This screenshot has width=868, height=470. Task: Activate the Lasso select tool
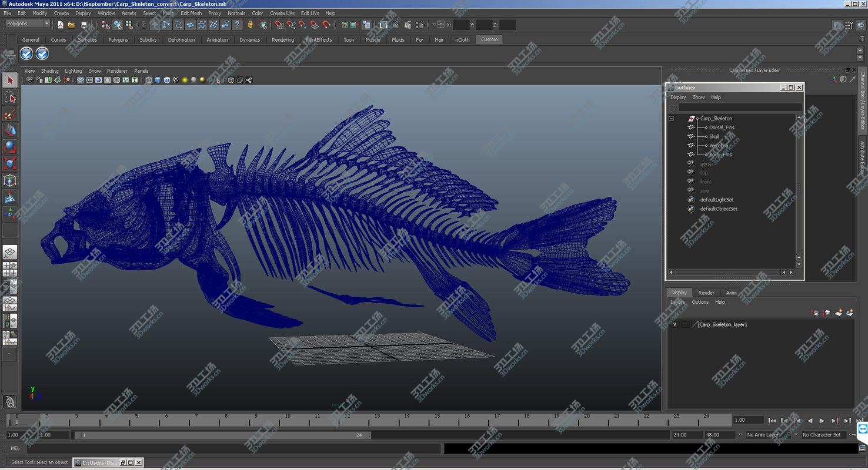(x=10, y=97)
